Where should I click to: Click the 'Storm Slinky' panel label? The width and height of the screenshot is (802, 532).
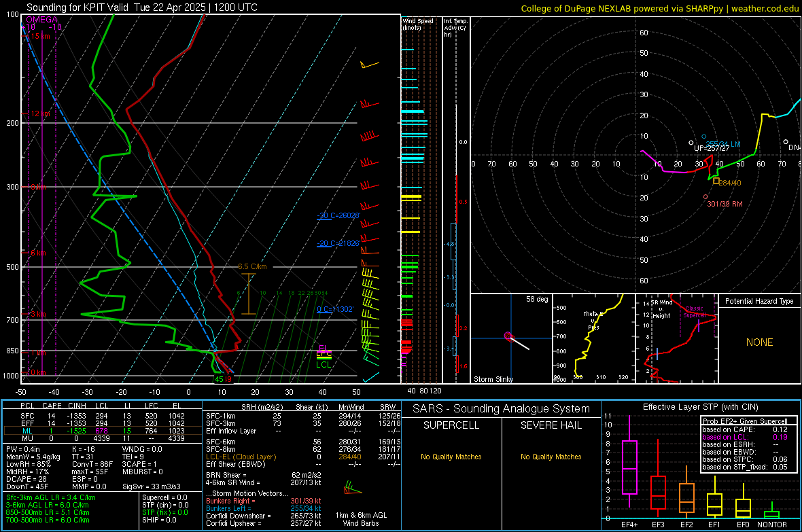pyautogui.click(x=493, y=379)
